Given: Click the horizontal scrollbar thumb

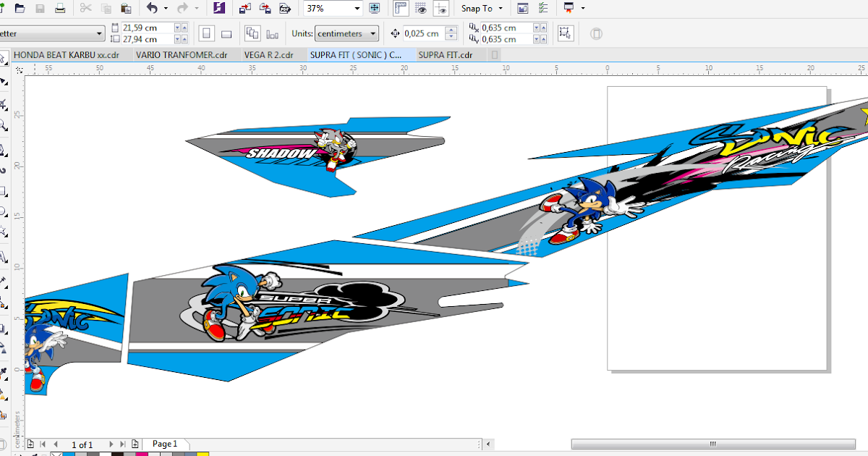Looking at the screenshot, I should (712, 444).
